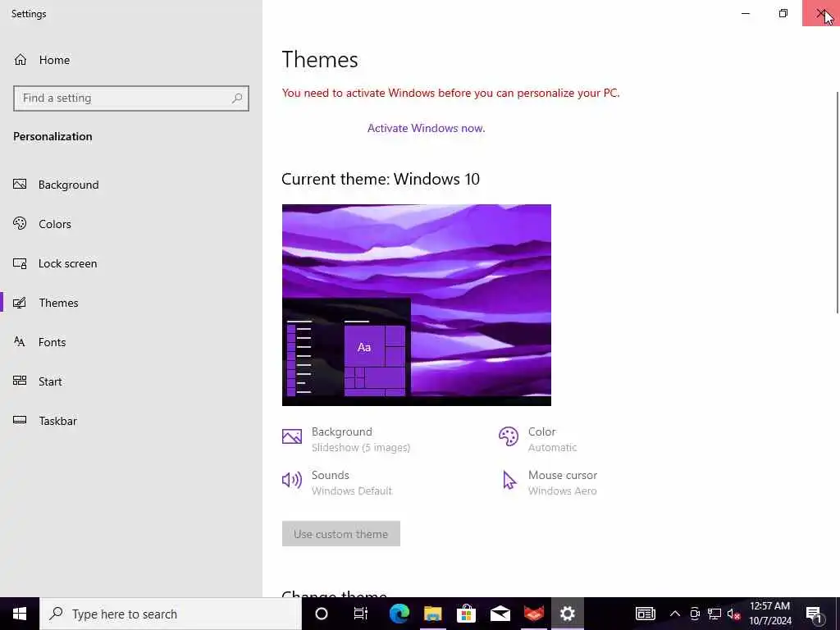The width and height of the screenshot is (840, 630).
Task: Open Lock screen settings page
Action: pos(55,263)
